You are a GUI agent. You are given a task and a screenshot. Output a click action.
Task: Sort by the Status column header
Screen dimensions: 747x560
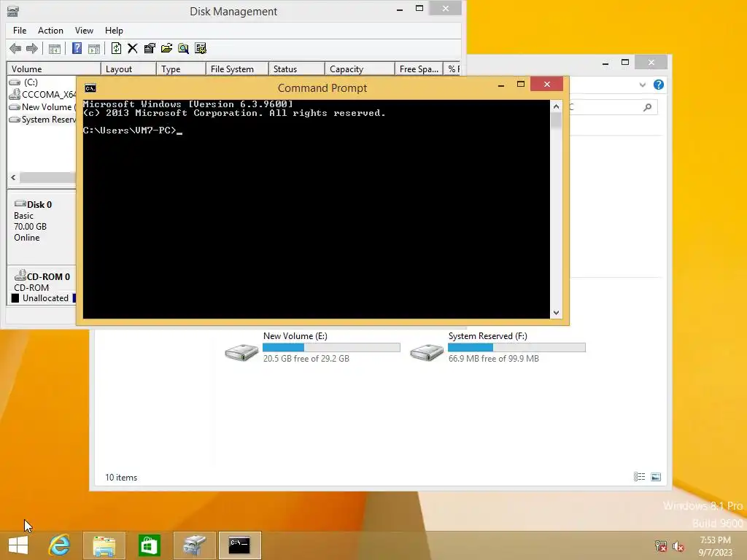click(x=297, y=69)
